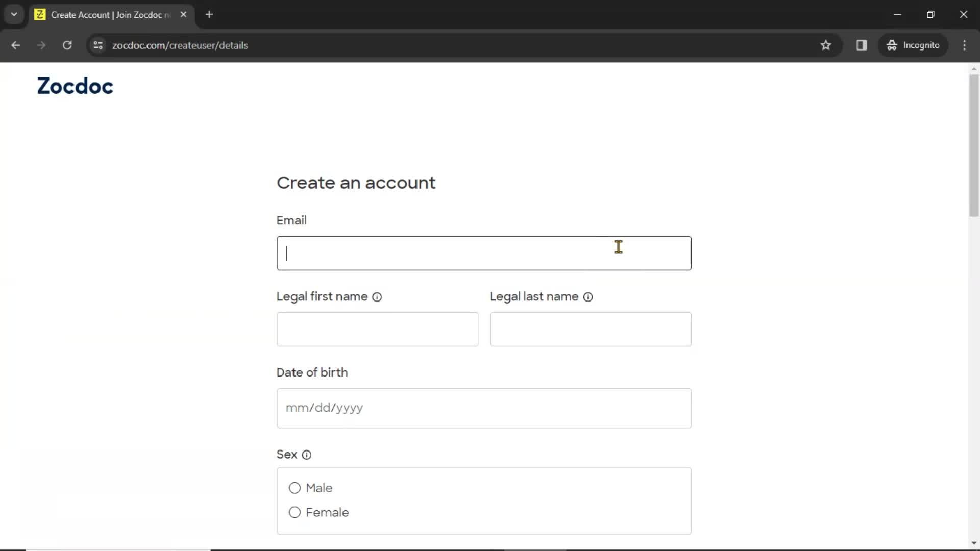Click the scrollbar down arrow

(x=974, y=543)
